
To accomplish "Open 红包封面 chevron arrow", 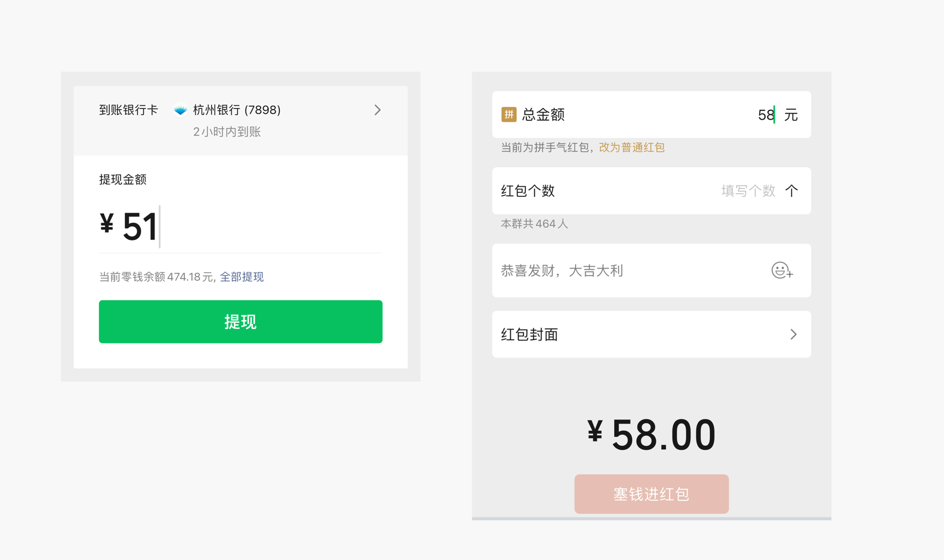I will click(x=793, y=335).
